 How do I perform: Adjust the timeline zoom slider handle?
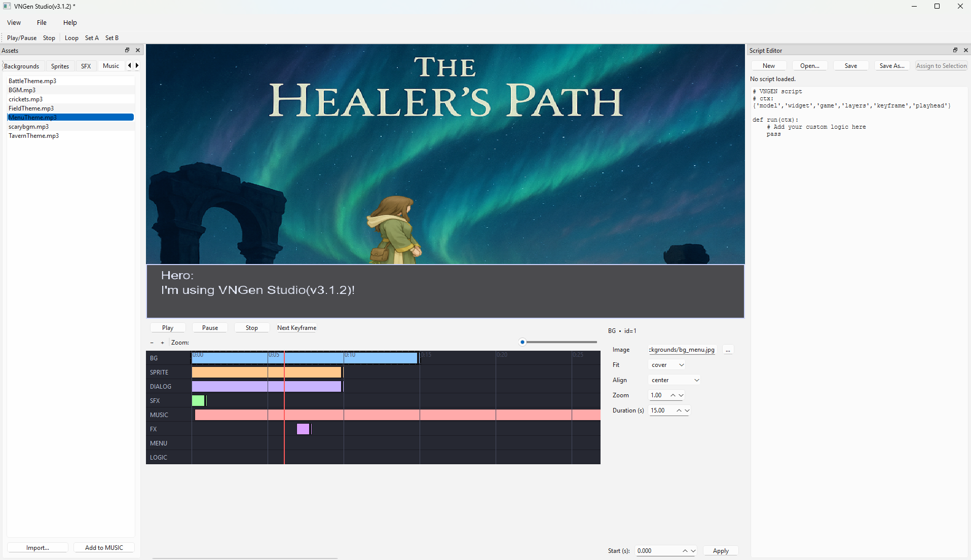(522, 342)
